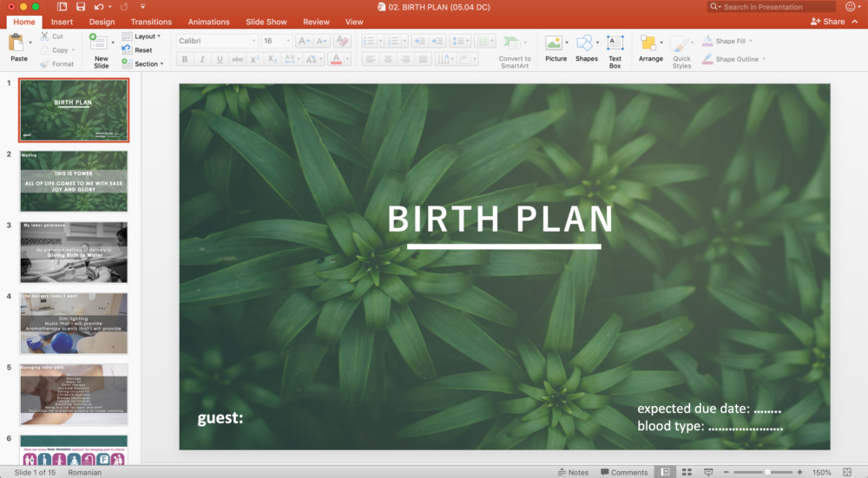Save the presentation with the floppy disk icon
868x478 pixels.
[80, 7]
